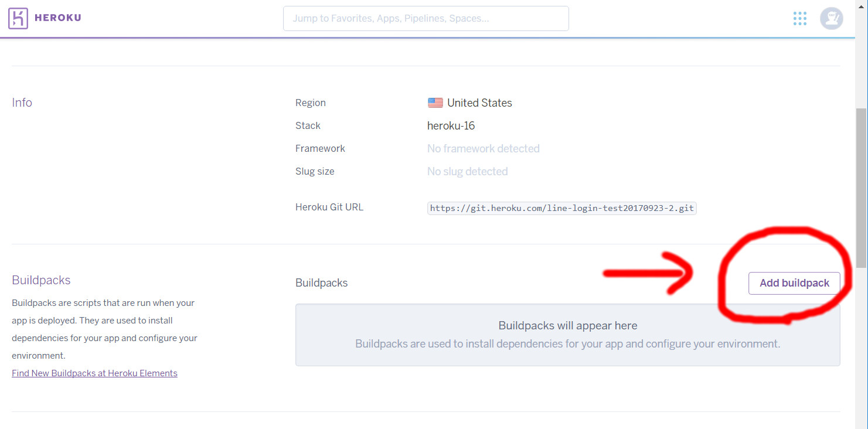
Task: Click the United States region text
Action: click(479, 103)
